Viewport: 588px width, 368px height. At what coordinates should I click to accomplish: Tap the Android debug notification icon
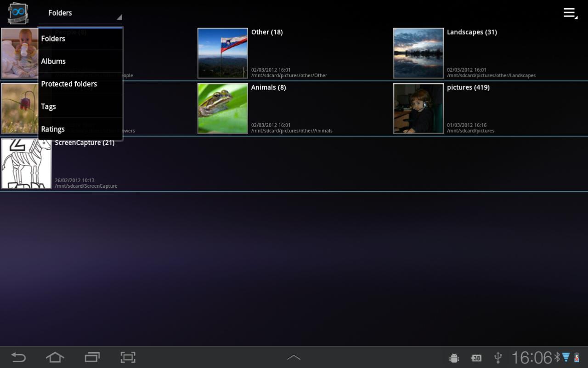tap(454, 358)
